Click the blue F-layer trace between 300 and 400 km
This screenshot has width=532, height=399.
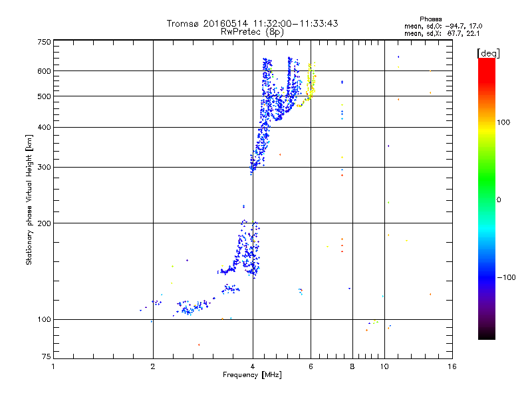[x=261, y=148]
